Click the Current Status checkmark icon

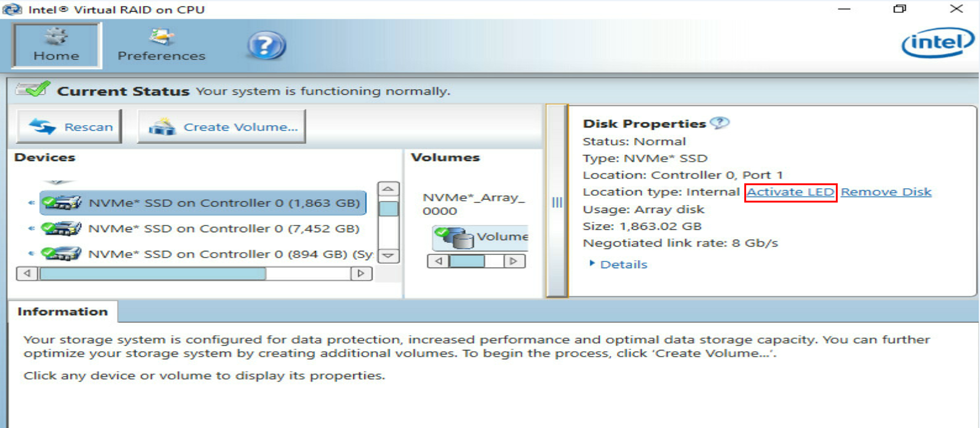(33, 90)
